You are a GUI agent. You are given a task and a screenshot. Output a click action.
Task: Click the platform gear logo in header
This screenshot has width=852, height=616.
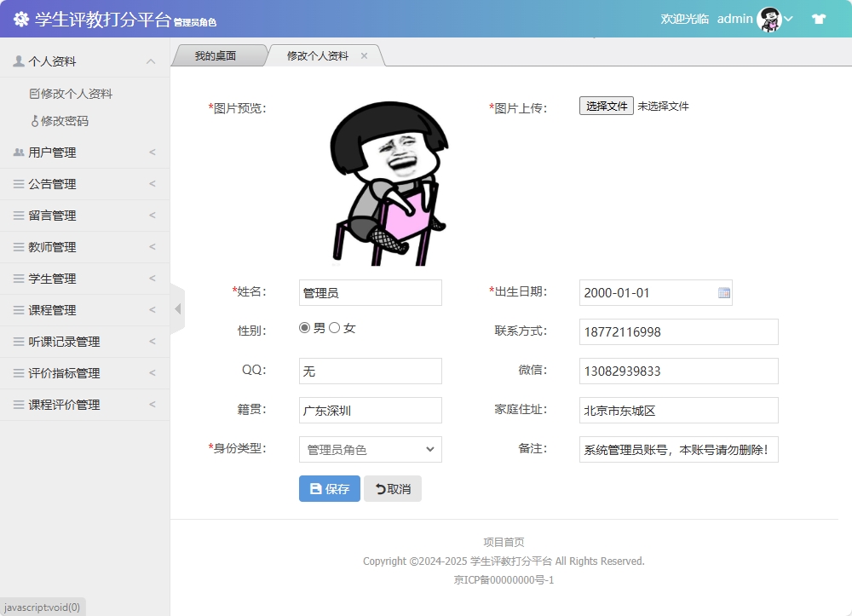20,18
